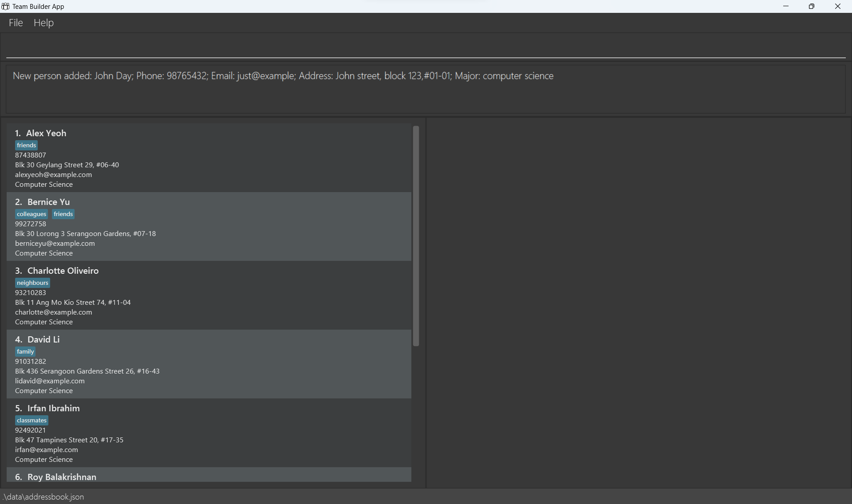
Task: Click the neighbours tag on Charlotte Oliveiro
Action: [32, 283]
